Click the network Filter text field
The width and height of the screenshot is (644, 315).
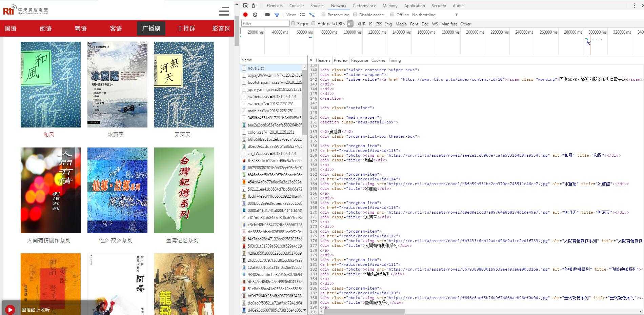coord(265,23)
